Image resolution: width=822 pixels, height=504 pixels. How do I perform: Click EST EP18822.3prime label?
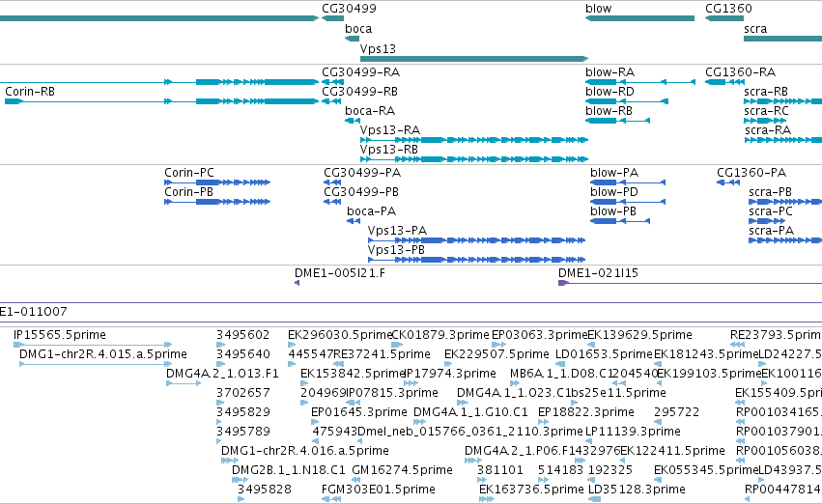pos(586,413)
